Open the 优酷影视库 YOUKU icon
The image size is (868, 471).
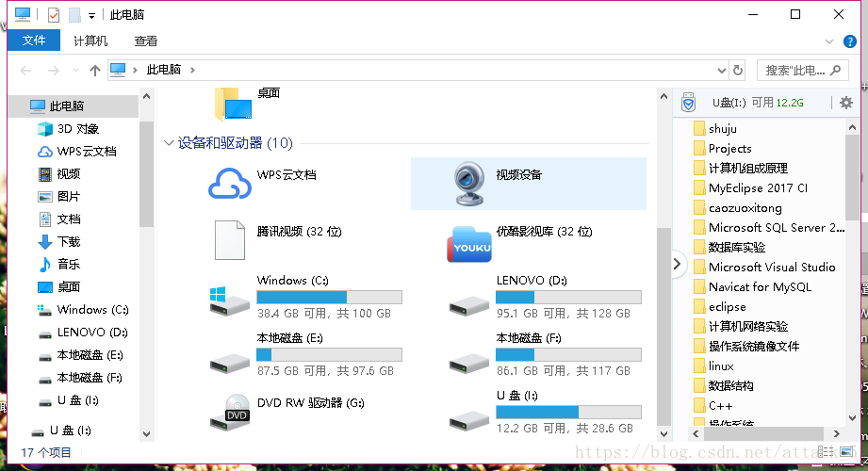click(x=469, y=244)
